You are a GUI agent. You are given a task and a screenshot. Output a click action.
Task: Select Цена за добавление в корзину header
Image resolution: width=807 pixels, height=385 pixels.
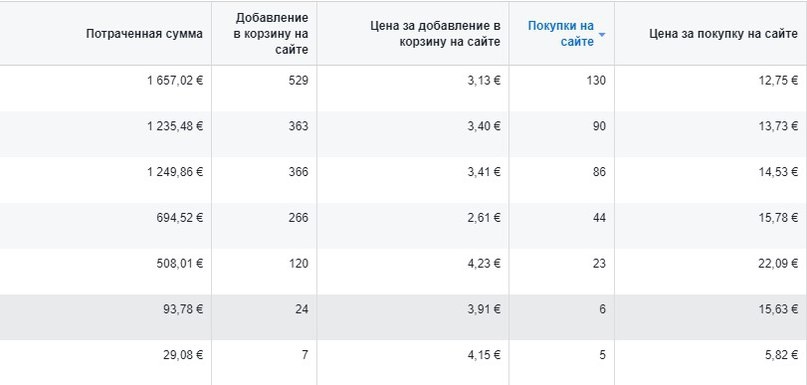(435, 33)
